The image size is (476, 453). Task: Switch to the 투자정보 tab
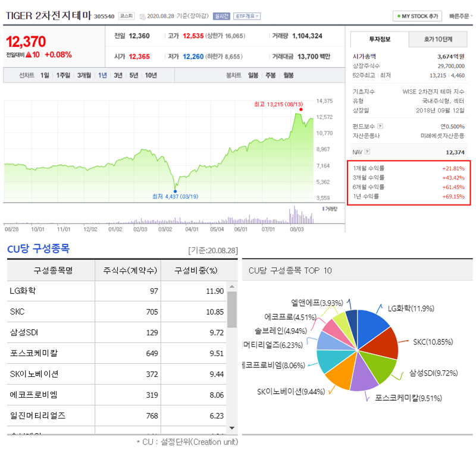[x=380, y=39]
